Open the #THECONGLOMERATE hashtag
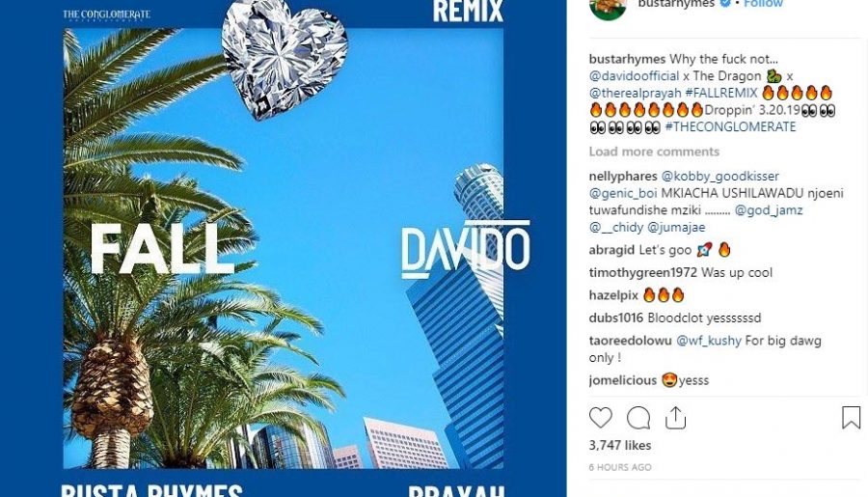 click(730, 126)
